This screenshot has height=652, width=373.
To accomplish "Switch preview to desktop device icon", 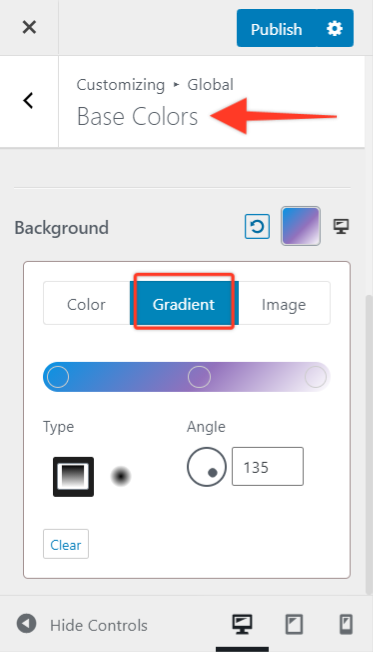I will [242, 624].
